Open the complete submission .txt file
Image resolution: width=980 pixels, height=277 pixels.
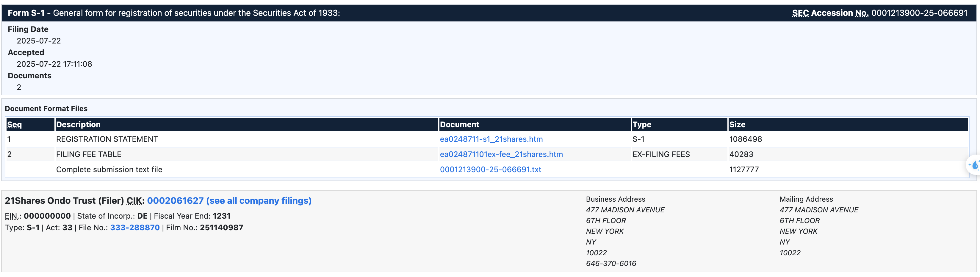490,169
